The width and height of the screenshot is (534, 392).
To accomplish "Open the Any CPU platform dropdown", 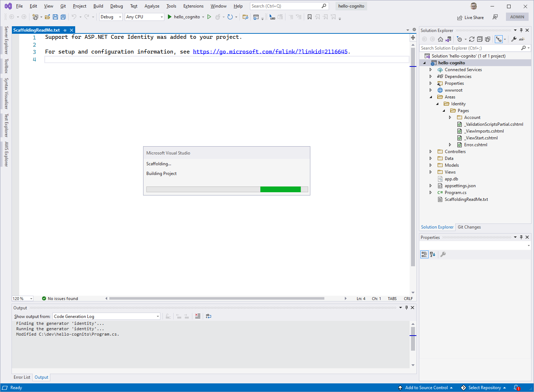I will coord(145,17).
